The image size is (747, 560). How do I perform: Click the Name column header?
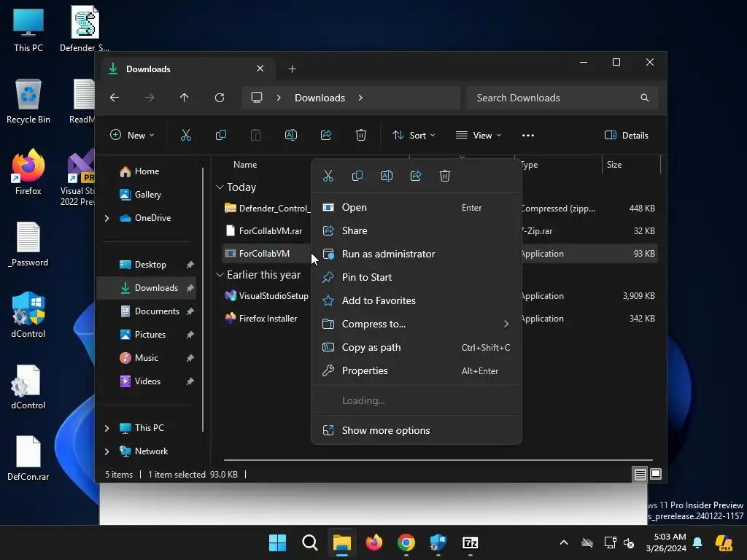tap(245, 165)
